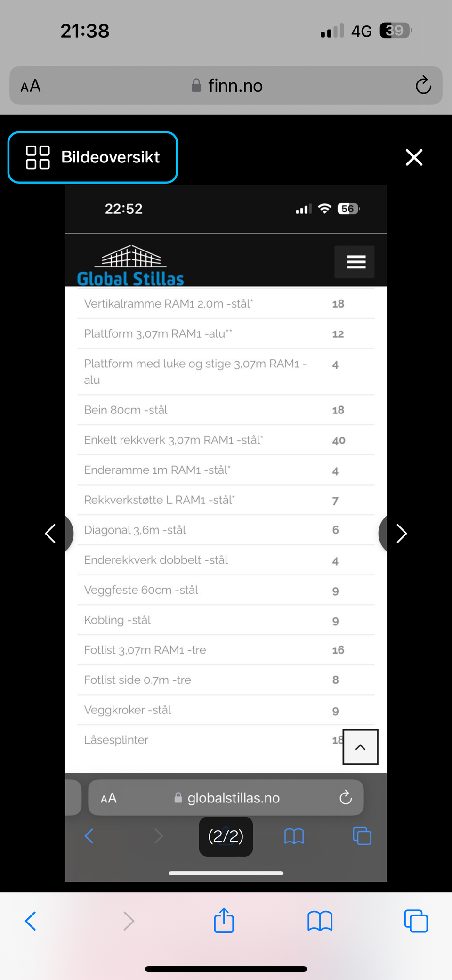Tap the Safari forward arrow
The width and height of the screenshot is (452, 980).
[x=129, y=921]
